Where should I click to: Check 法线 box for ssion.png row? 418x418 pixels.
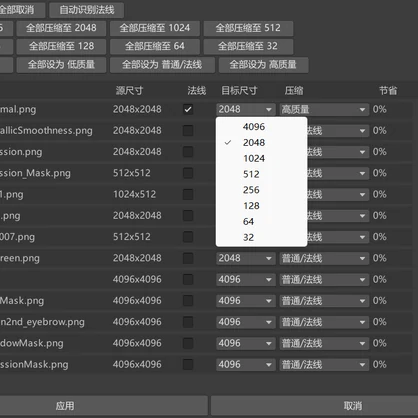point(188,152)
